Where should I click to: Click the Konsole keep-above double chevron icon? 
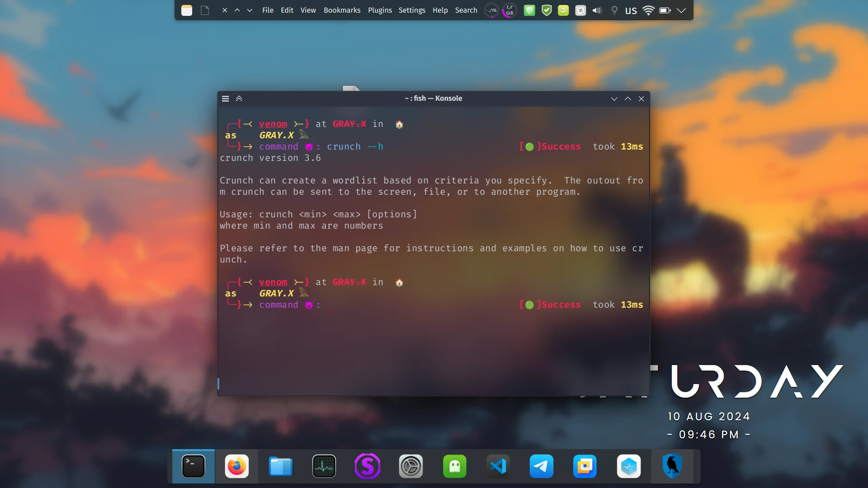pos(239,99)
